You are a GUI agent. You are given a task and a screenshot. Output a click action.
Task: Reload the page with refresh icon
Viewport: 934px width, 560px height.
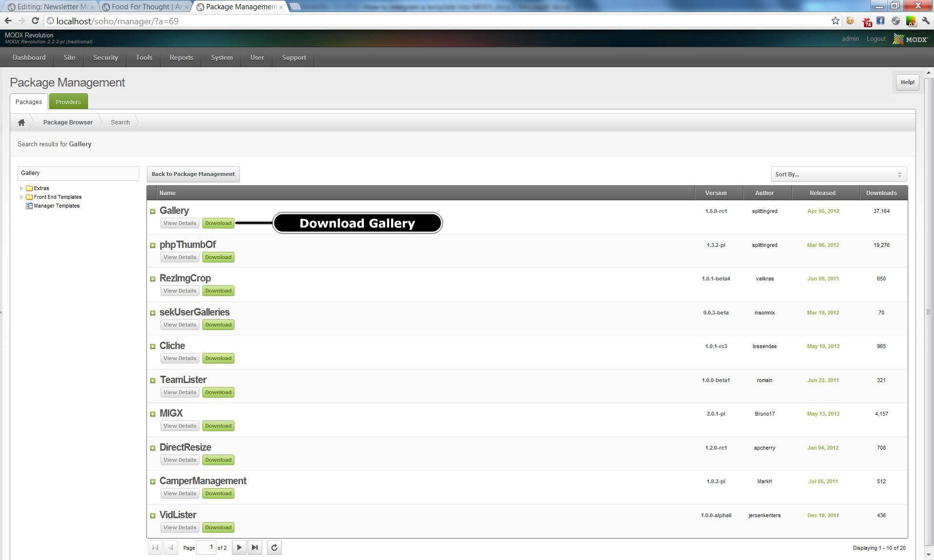[35, 21]
